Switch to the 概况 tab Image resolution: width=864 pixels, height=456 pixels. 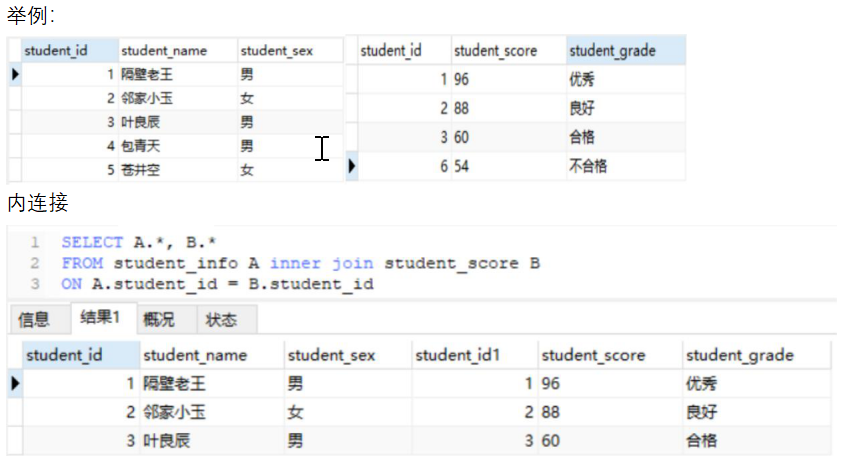click(x=159, y=319)
